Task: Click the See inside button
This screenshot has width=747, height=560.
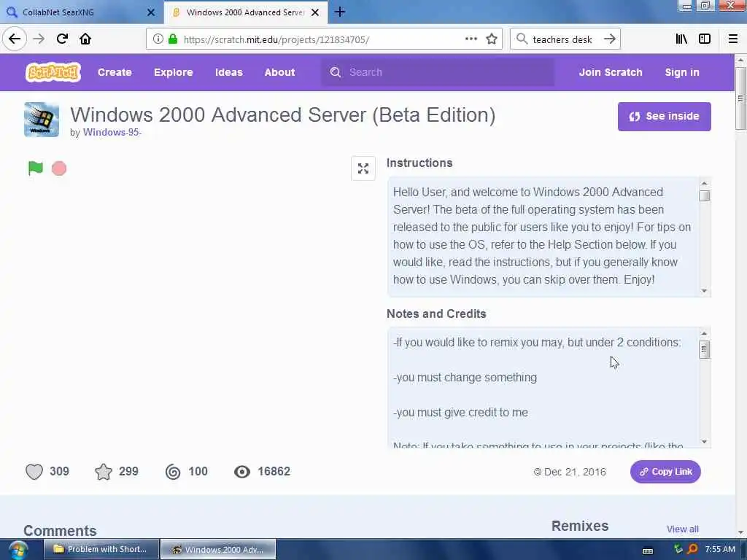Action: [664, 117]
